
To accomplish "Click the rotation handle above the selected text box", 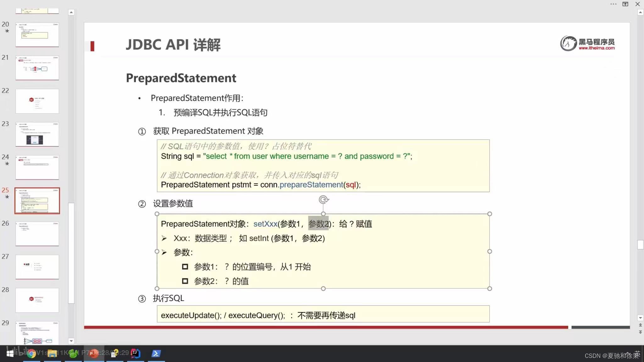I will click(x=324, y=199).
